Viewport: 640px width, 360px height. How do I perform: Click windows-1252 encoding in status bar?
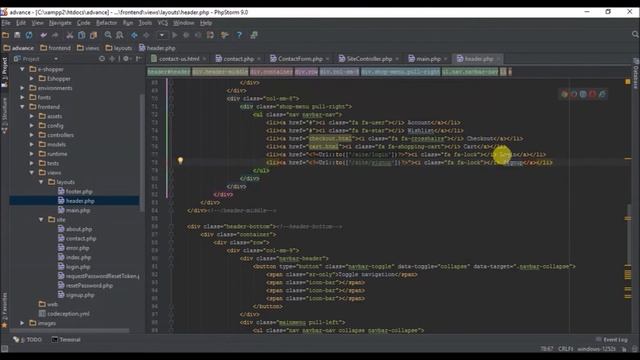[x=596, y=349]
